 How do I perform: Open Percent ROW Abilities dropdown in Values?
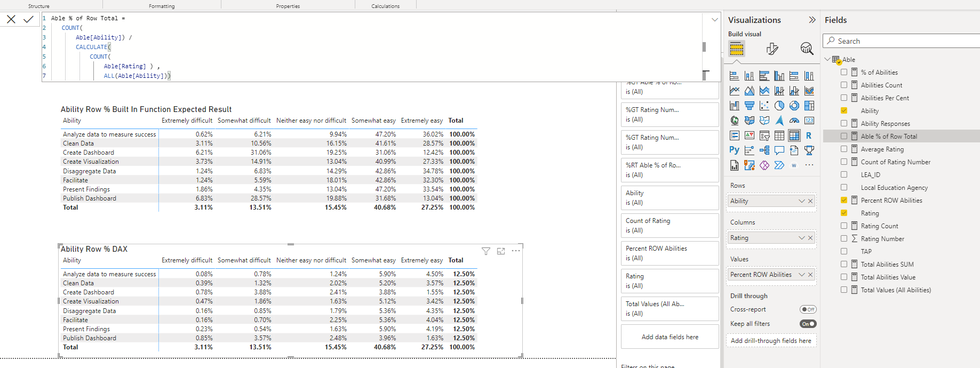801,275
